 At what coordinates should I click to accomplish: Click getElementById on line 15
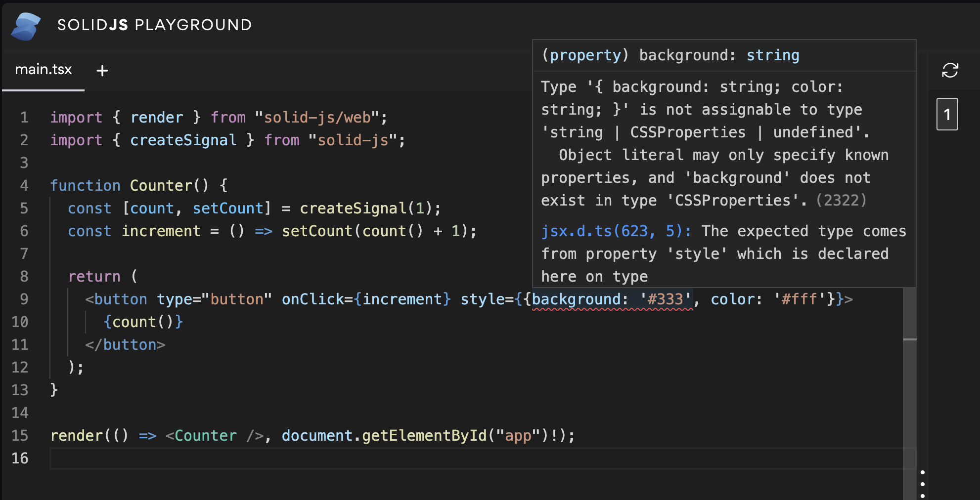coord(424,436)
